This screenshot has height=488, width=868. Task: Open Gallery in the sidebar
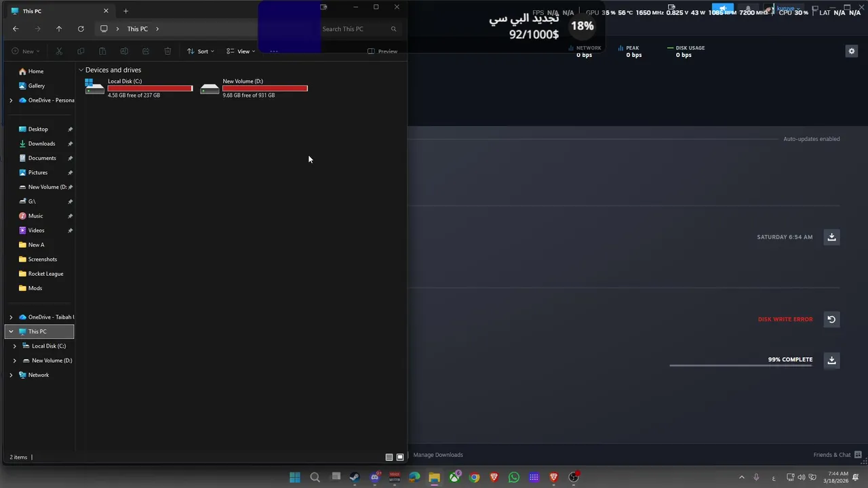coord(32,86)
